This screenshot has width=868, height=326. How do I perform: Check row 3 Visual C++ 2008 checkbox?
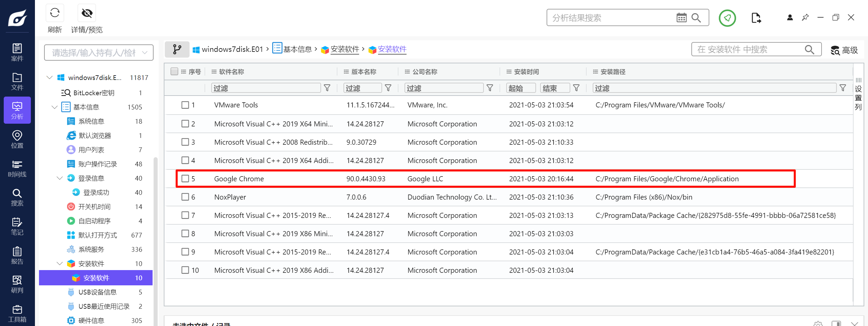coord(185,142)
